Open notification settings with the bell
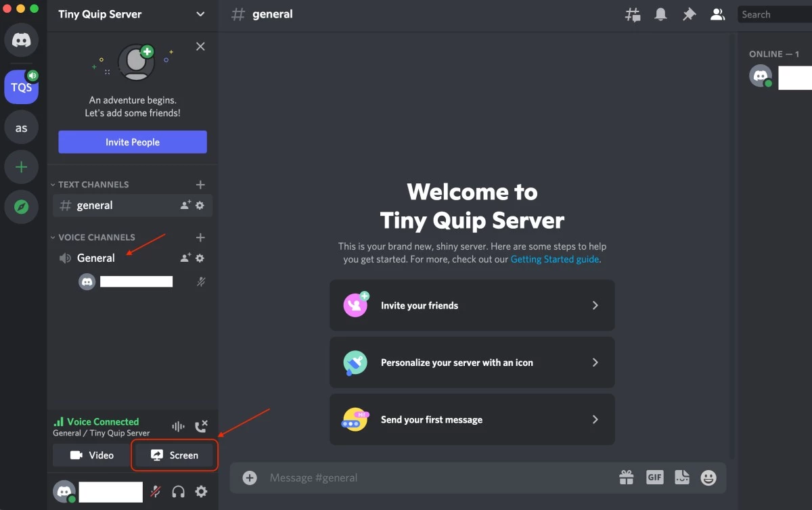Image resolution: width=812 pixels, height=510 pixels. (x=660, y=14)
